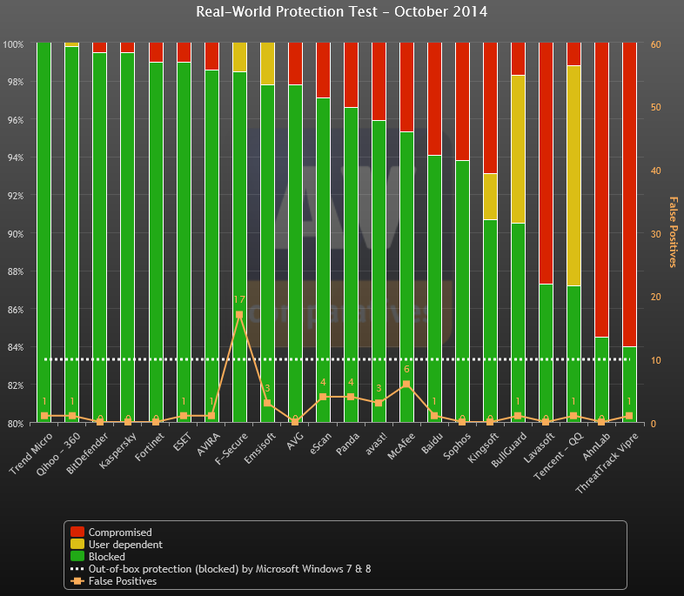This screenshot has width=684, height=596.
Task: Select the ThreatTrack Vipre axis label
Action: (607, 463)
